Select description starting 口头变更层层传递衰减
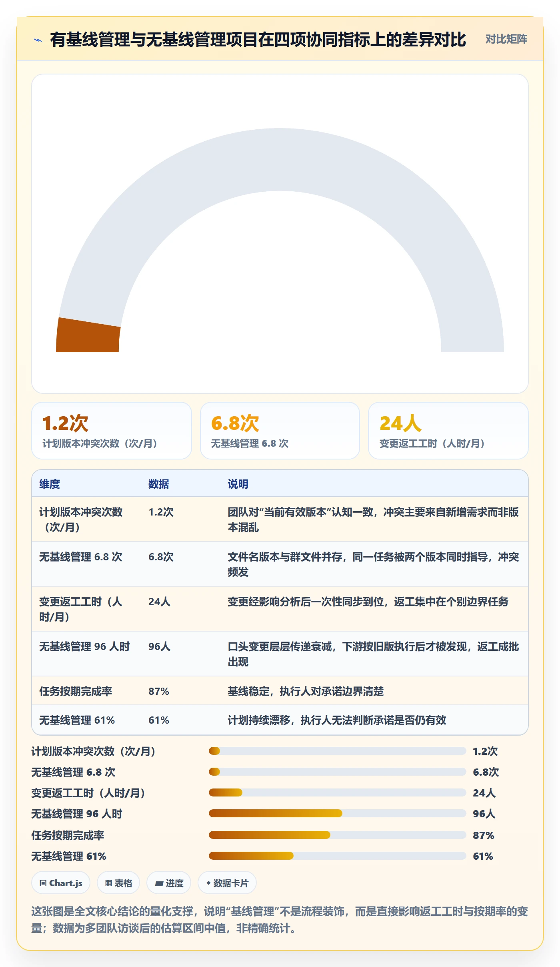 click(x=373, y=654)
